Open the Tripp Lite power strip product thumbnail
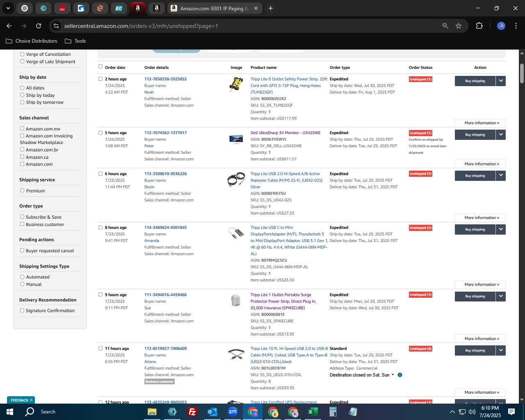The width and height of the screenshot is (525, 420). (x=236, y=84)
